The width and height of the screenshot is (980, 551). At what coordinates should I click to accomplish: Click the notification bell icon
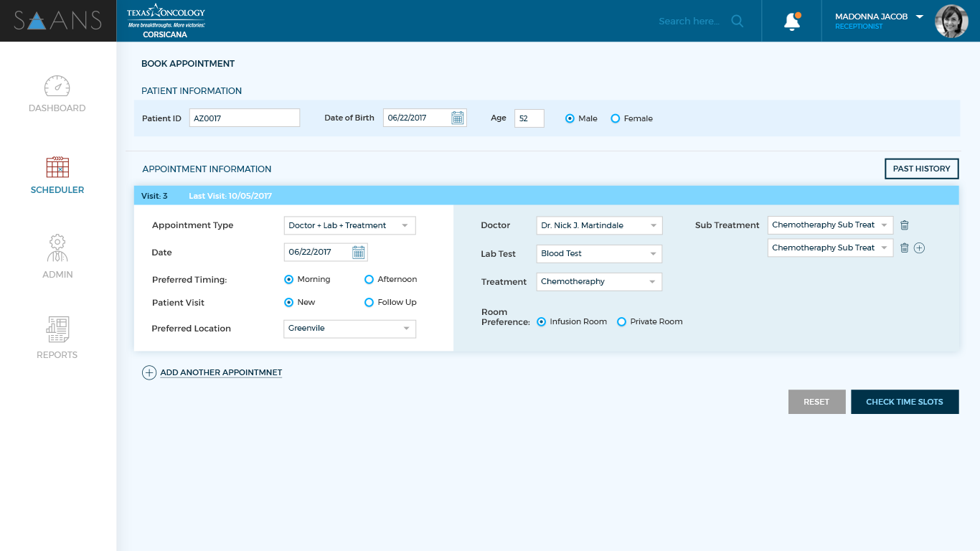pyautogui.click(x=792, y=22)
